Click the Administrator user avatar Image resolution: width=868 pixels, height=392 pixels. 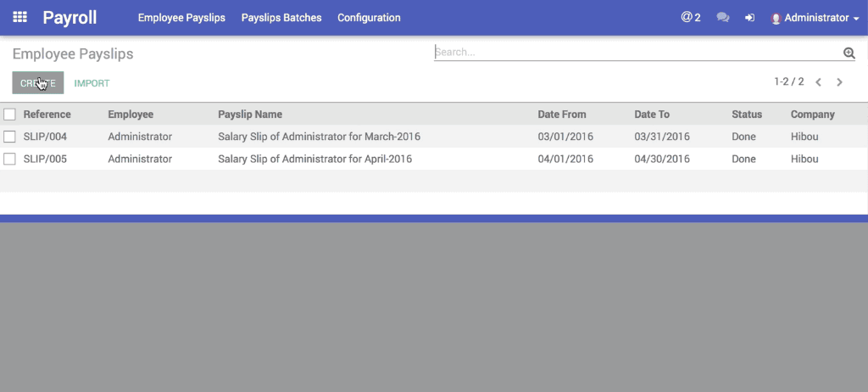pyautogui.click(x=776, y=19)
